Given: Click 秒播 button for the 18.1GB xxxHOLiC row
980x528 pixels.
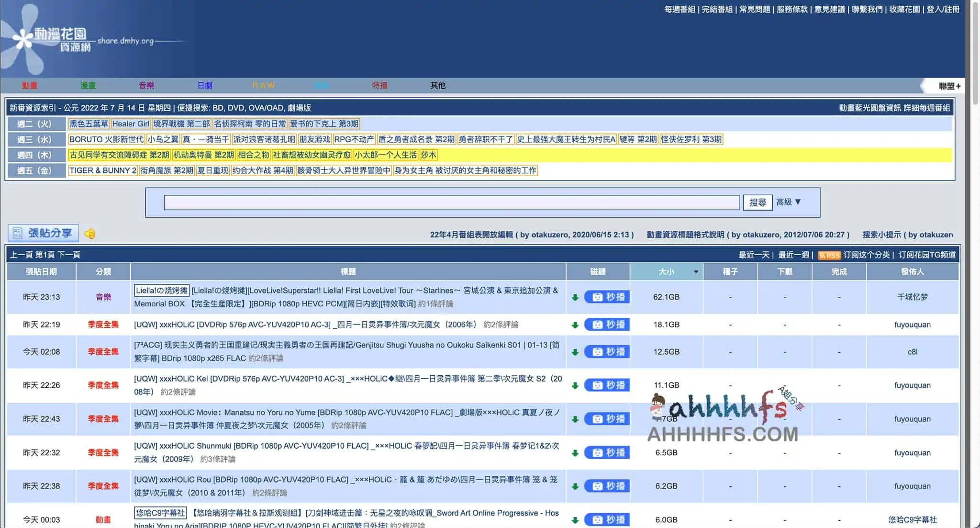Looking at the screenshot, I should 608,325.
